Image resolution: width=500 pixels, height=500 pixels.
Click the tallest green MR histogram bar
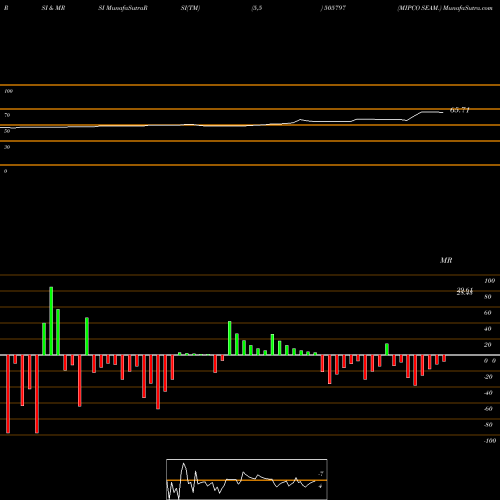click(x=51, y=321)
